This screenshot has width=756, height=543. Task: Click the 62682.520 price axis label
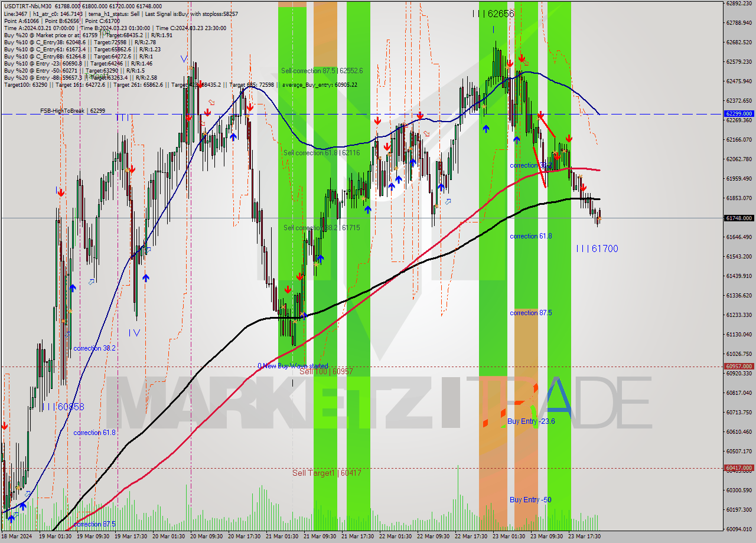coord(739,42)
